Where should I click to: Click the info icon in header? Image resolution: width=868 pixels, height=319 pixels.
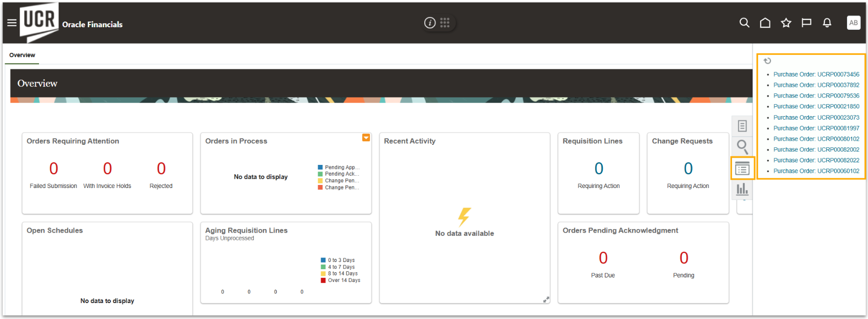click(x=430, y=23)
